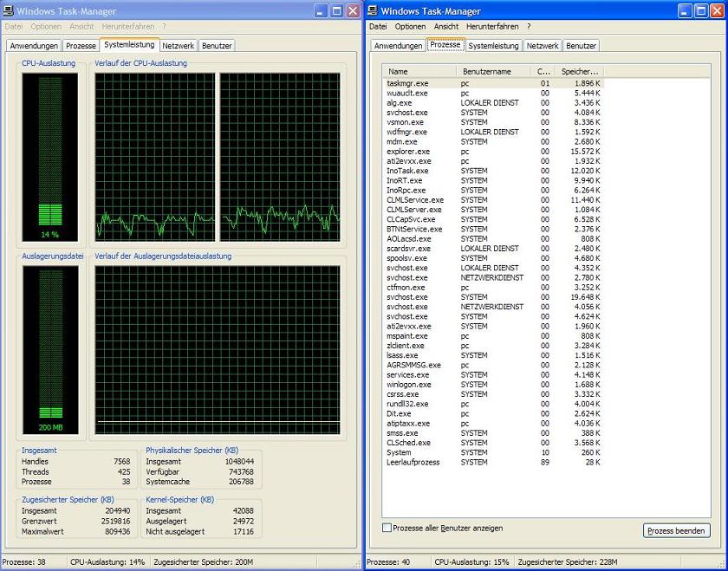Select the csrss.exe process row
Screen dimensions: 728x571
tap(493, 394)
